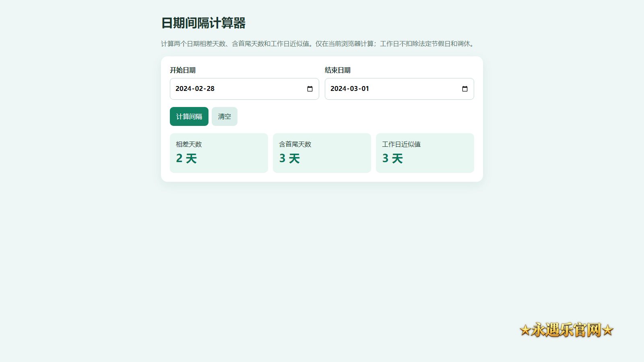The height and width of the screenshot is (362, 644).
Task: Focus the 结束日期 field showing 2024-03-01
Action: click(x=399, y=89)
